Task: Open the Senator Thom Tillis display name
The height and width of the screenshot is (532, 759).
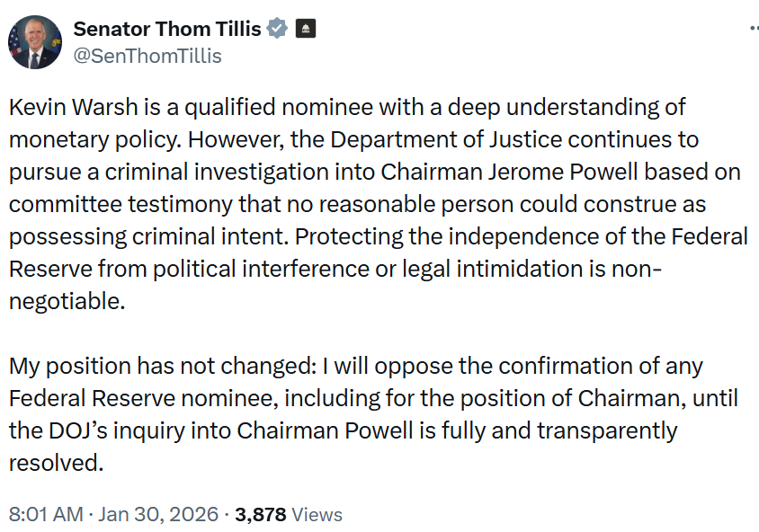Action: [167, 29]
